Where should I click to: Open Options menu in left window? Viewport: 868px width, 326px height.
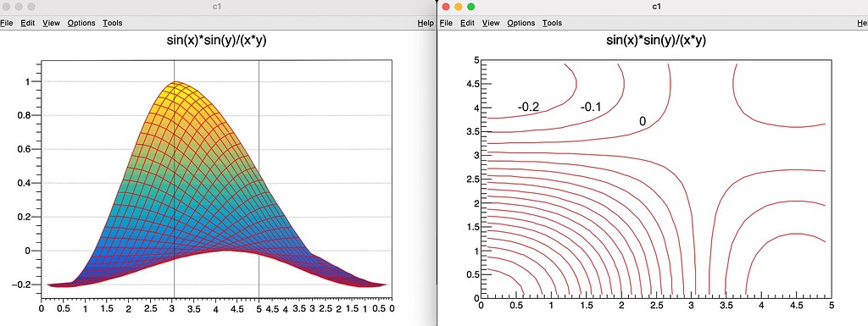click(81, 23)
